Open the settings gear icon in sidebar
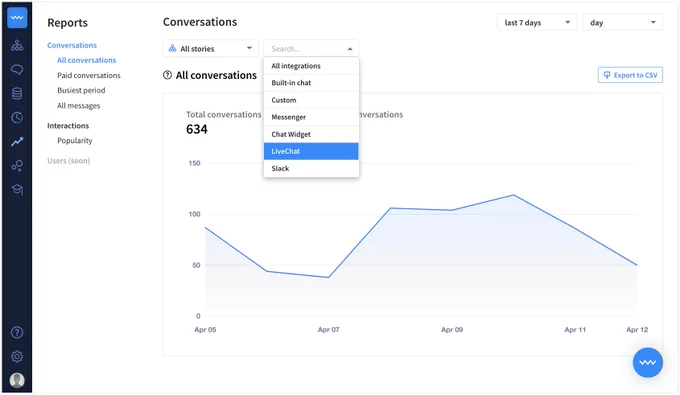The image size is (680, 395). pyautogui.click(x=17, y=356)
